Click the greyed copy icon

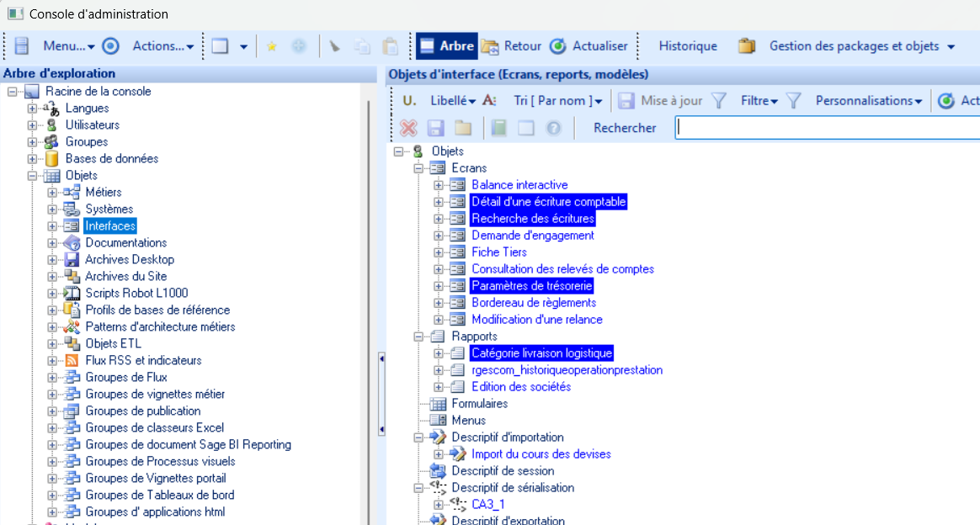coord(362,46)
